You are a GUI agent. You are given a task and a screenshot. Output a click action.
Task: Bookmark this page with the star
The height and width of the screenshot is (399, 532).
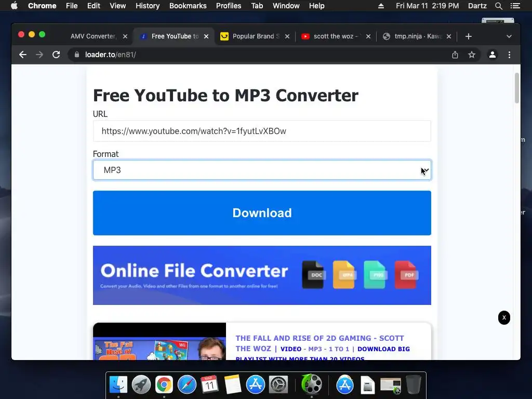click(x=472, y=55)
